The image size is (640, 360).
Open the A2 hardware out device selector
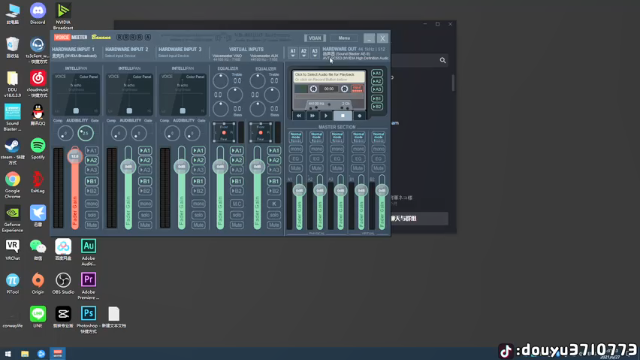point(304,52)
